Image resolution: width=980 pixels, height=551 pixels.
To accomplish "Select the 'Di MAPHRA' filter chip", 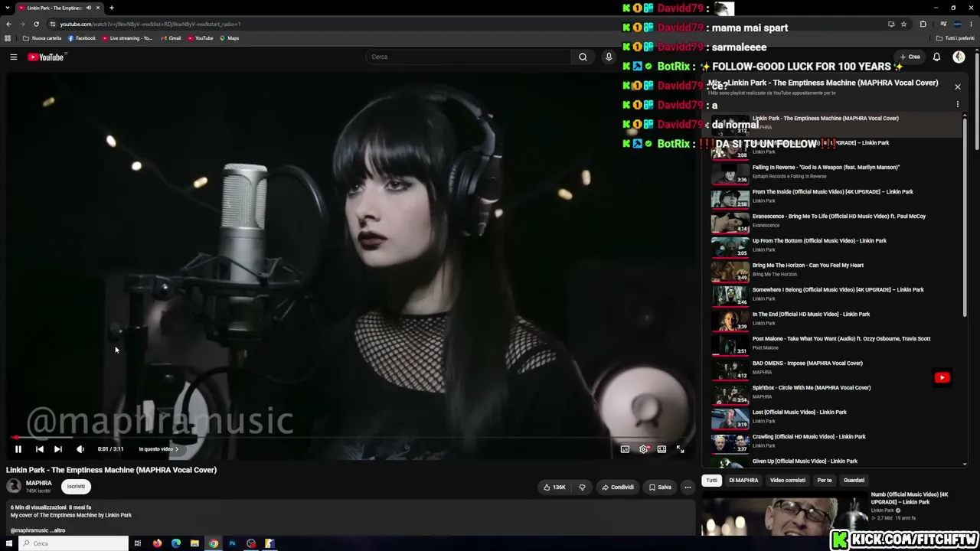I will click(743, 481).
